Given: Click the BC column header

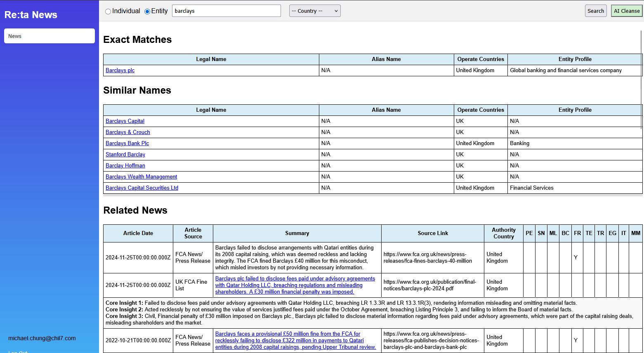Looking at the screenshot, I should point(566,233).
